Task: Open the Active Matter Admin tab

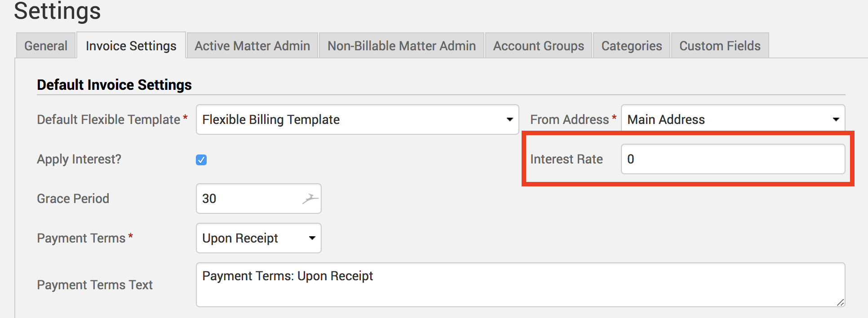Action: [252, 46]
